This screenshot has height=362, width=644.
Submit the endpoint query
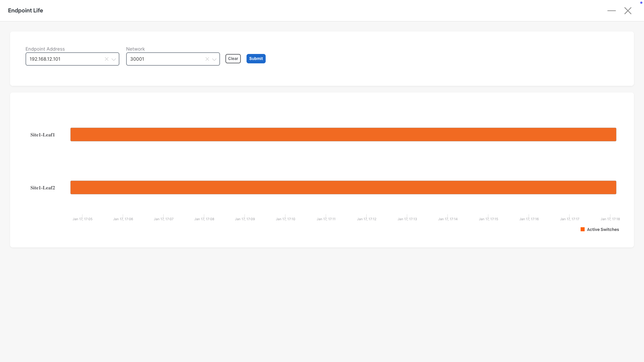(256, 59)
